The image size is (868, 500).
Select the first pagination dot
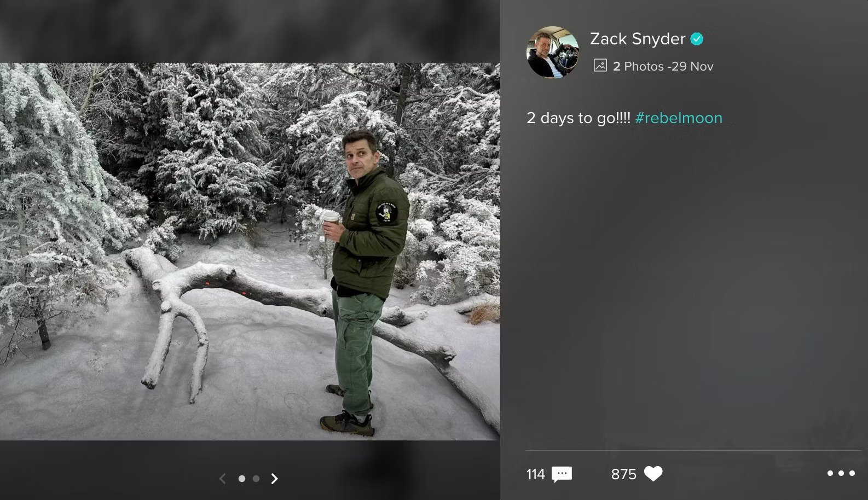point(242,479)
